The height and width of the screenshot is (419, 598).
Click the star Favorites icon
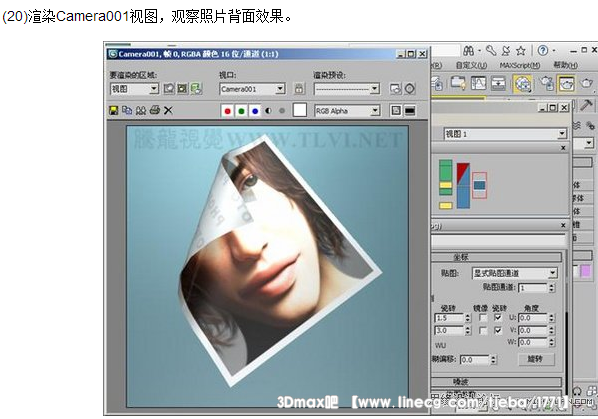[x=521, y=50]
